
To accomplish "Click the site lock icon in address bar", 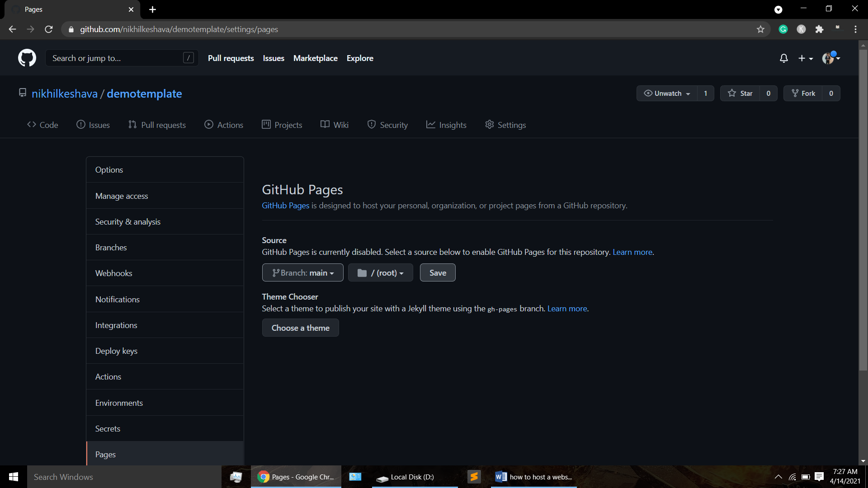I will pos(71,29).
